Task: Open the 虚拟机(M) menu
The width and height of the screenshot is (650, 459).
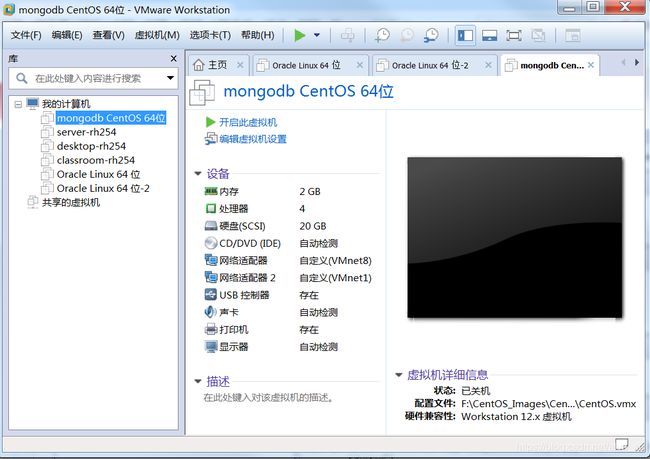Action: coord(157,35)
